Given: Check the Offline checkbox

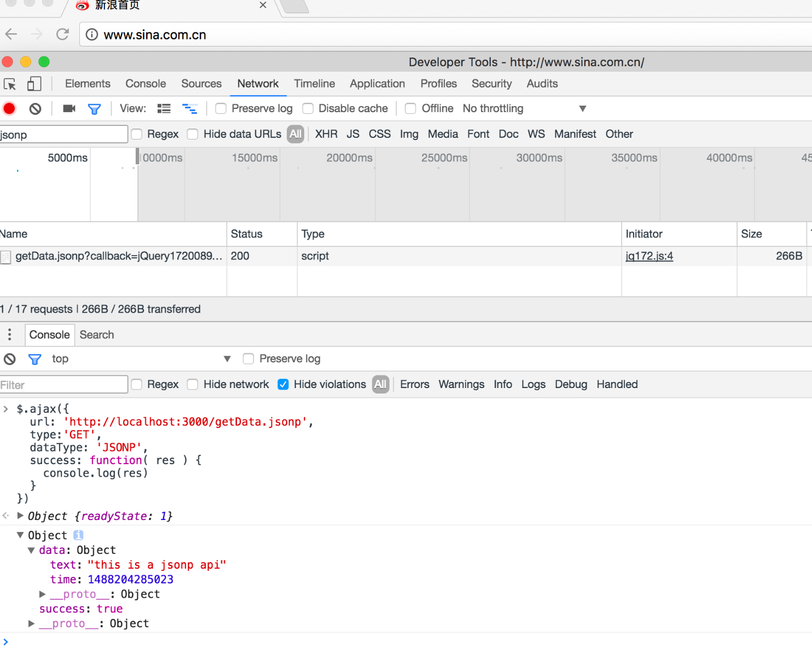Looking at the screenshot, I should tap(410, 109).
